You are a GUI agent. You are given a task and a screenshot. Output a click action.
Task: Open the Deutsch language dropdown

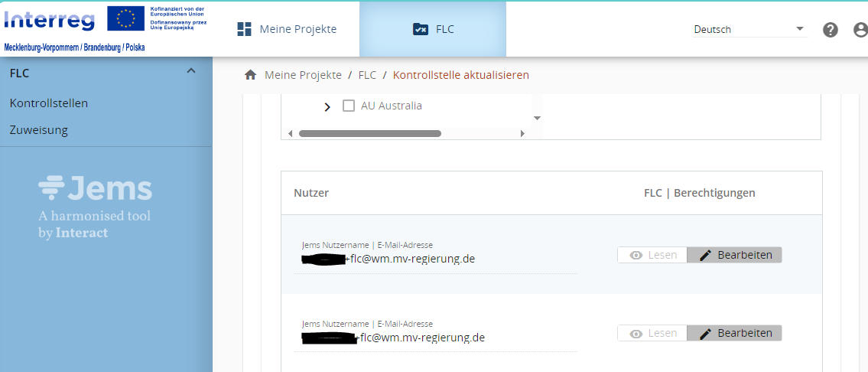point(749,30)
